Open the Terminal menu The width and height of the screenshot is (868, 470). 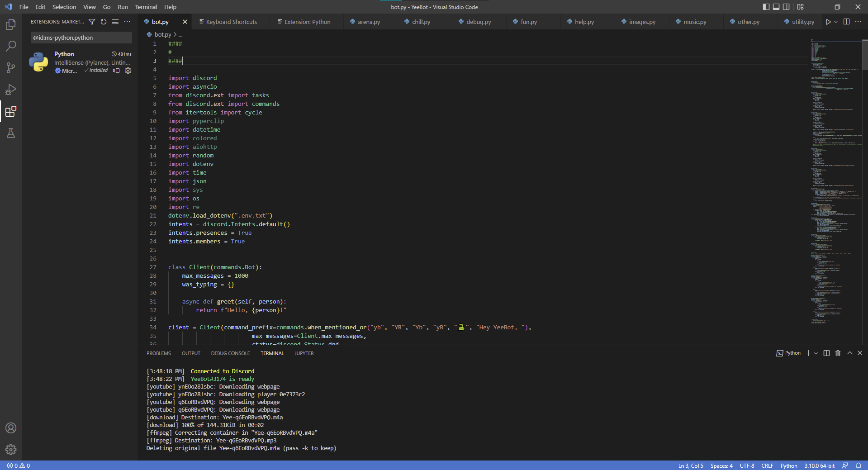coord(146,7)
